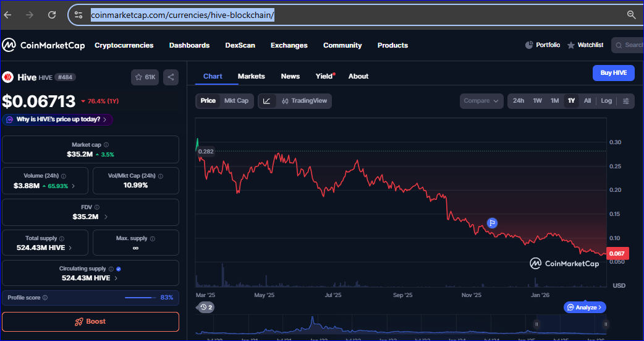Open 'Why is HIVE's price up today?'
The width and height of the screenshot is (644, 341).
[57, 119]
